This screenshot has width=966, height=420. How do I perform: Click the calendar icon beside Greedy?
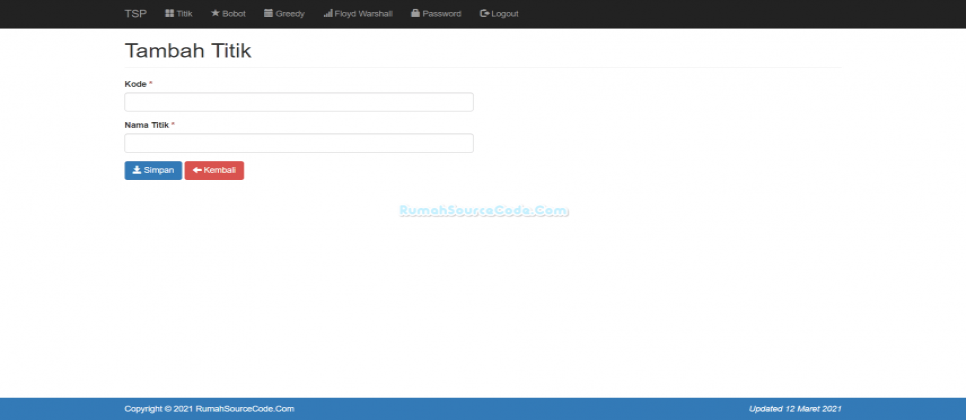point(269,14)
